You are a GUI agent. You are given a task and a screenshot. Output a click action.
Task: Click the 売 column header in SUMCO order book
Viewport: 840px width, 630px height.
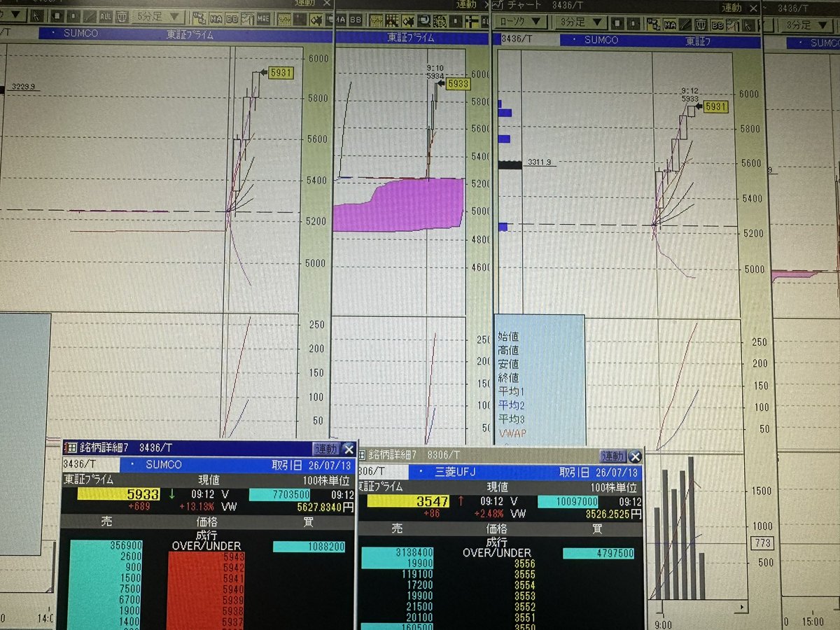pyautogui.click(x=106, y=521)
